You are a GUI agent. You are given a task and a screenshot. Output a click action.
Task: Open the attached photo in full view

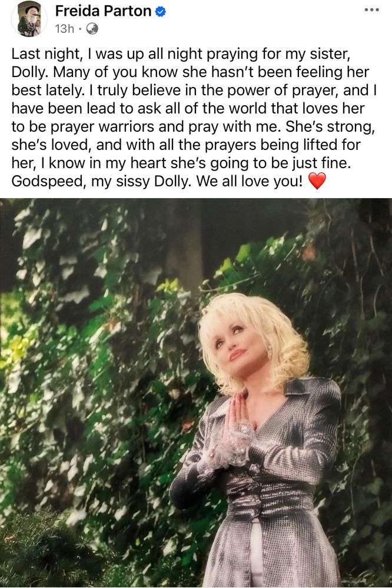pos(196,393)
